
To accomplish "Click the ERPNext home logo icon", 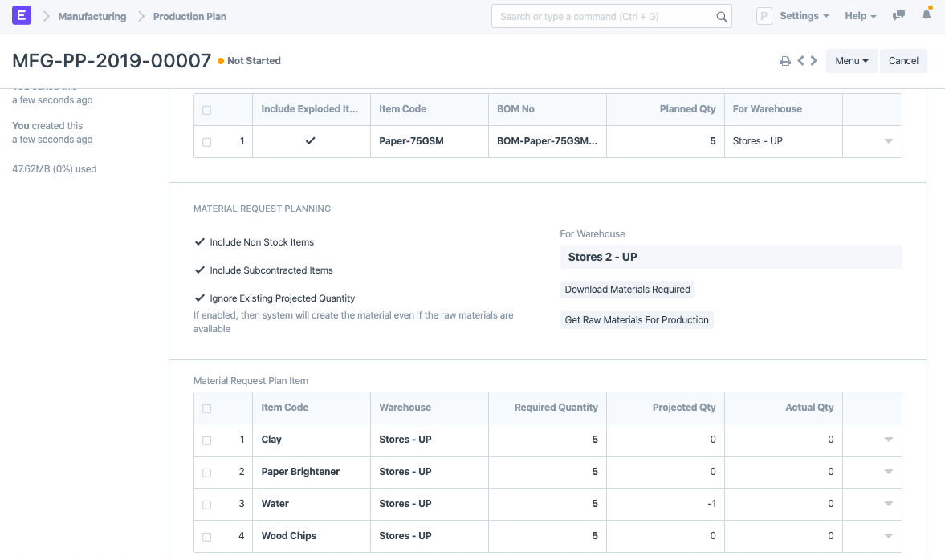I will pos(22,16).
